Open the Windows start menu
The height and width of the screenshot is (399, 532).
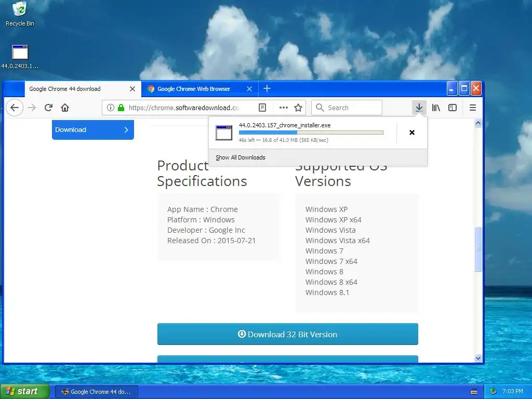tap(25, 392)
